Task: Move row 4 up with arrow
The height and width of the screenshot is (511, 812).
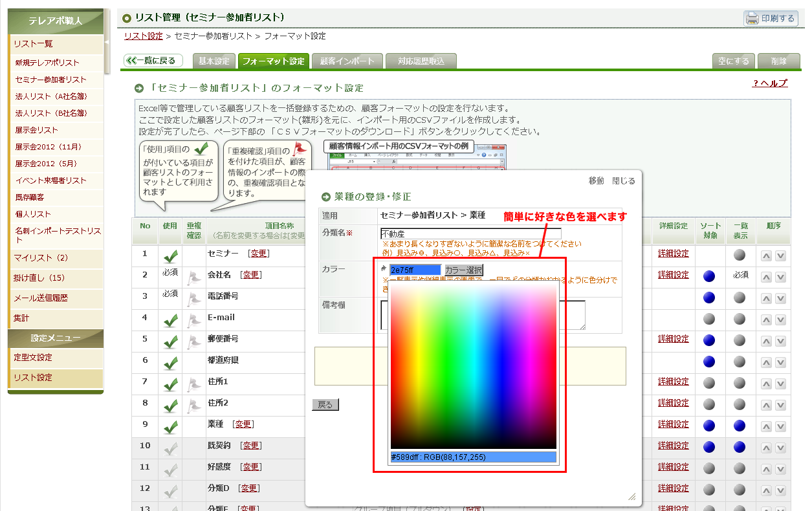Action: click(766, 319)
